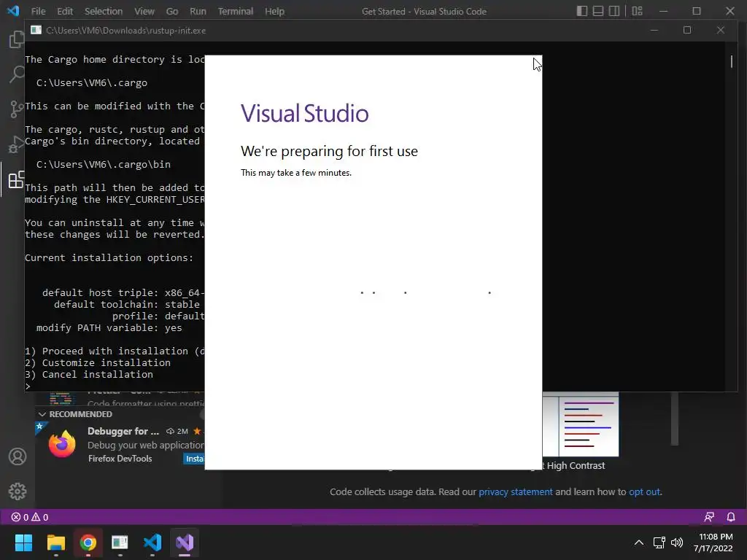Image resolution: width=747 pixels, height=560 pixels.
Task: Click the Visual Studio splash title
Action: point(304,113)
